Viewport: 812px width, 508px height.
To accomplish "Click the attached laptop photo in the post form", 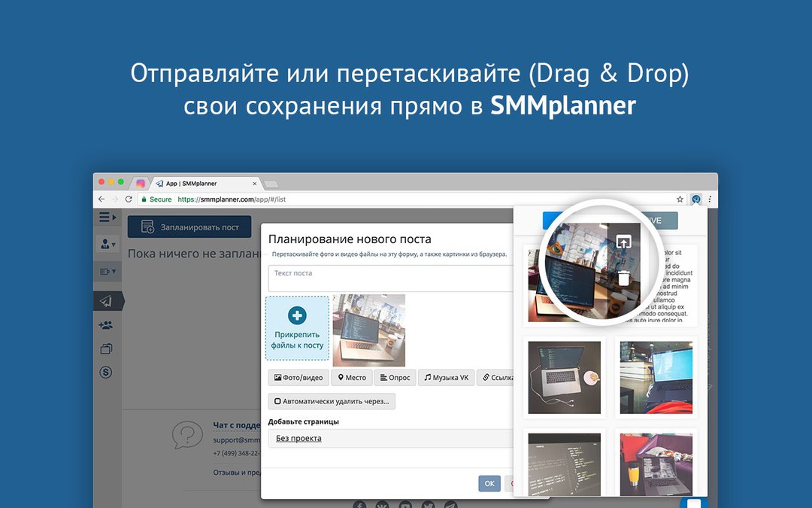I will tap(368, 330).
